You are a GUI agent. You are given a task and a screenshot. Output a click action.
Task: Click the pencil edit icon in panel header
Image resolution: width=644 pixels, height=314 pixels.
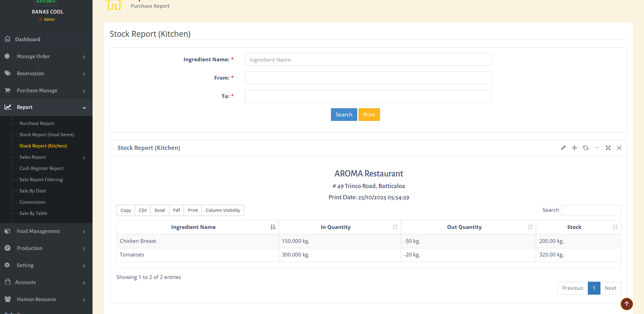[x=563, y=148]
